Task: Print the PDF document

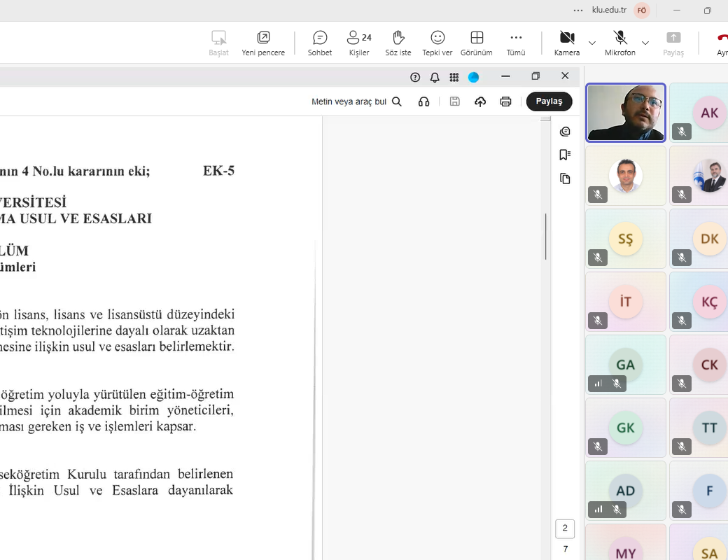Action: point(505,101)
